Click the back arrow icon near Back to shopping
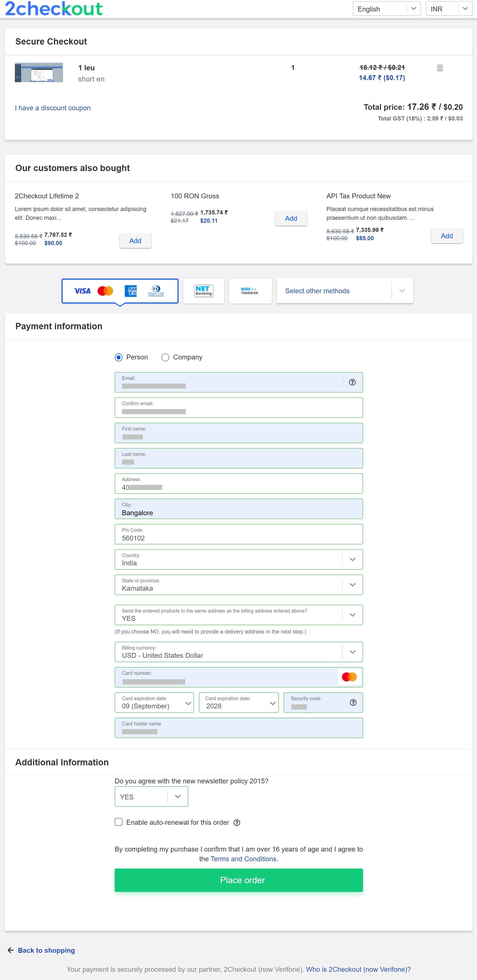The image size is (477, 980). click(x=11, y=950)
